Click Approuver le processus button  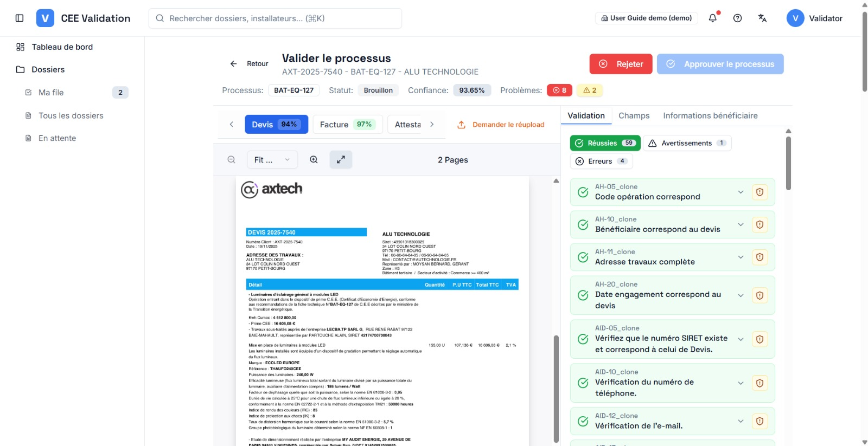[x=720, y=64]
